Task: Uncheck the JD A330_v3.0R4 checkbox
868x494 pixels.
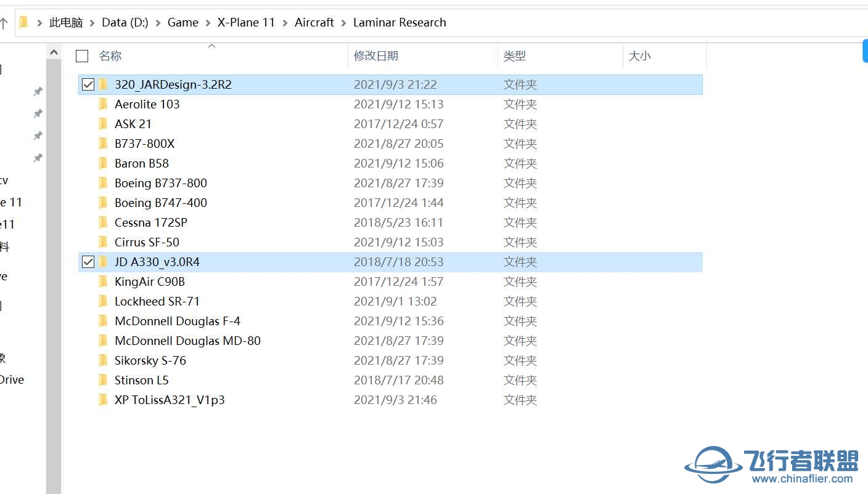Action: pyautogui.click(x=88, y=262)
